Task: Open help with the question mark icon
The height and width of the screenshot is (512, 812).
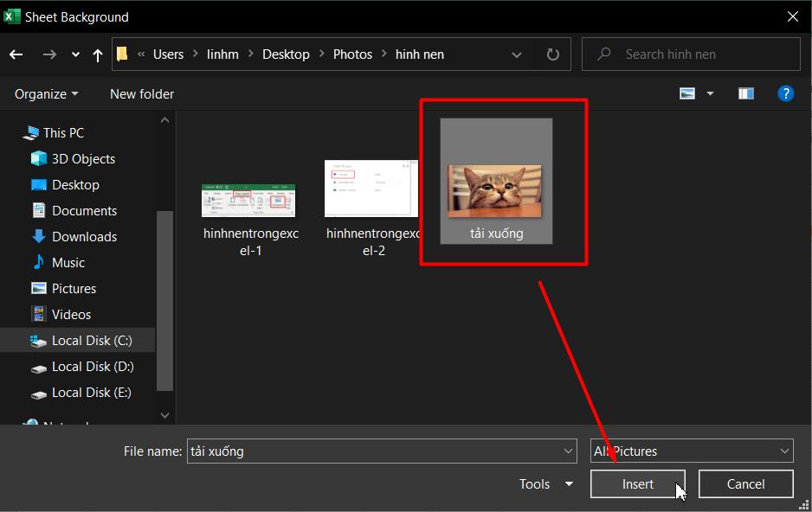Action: point(785,93)
